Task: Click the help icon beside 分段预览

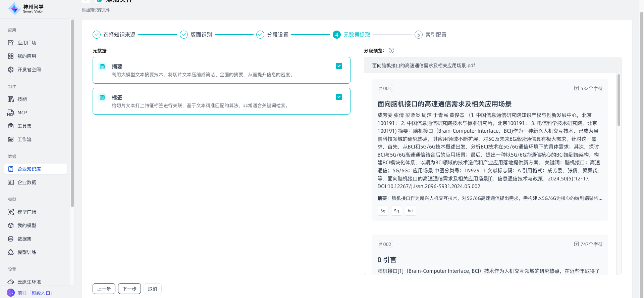Action: [391, 50]
